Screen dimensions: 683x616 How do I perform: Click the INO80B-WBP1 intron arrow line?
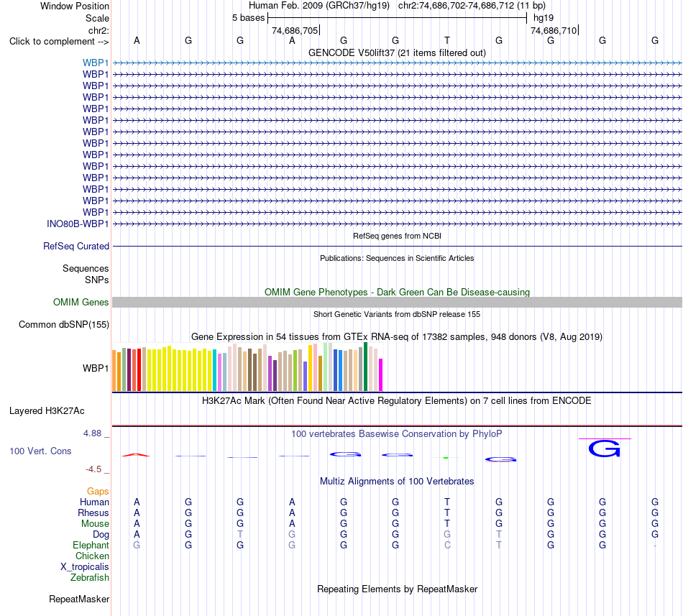[x=397, y=224]
